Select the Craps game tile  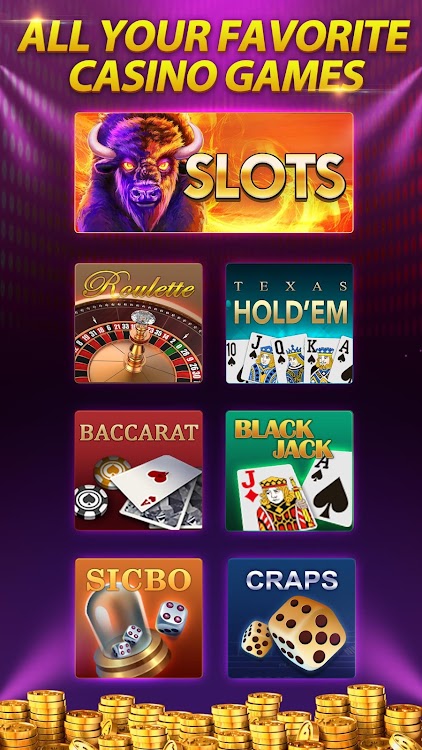pos(291,618)
